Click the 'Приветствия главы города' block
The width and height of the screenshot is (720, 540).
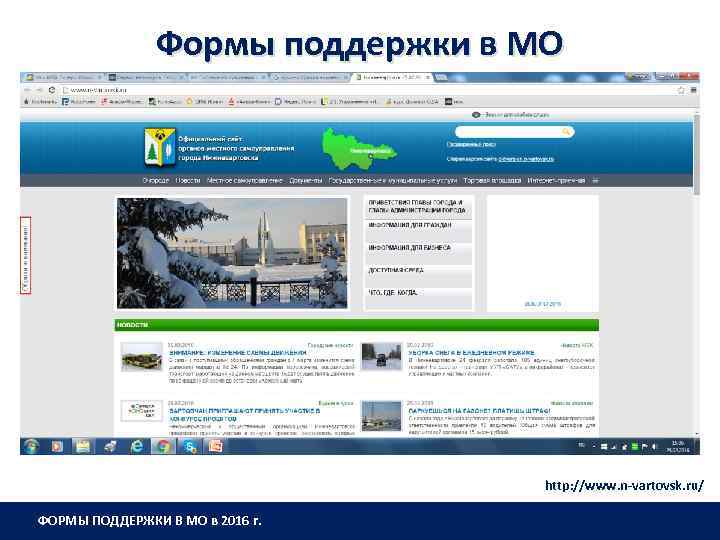[418, 206]
